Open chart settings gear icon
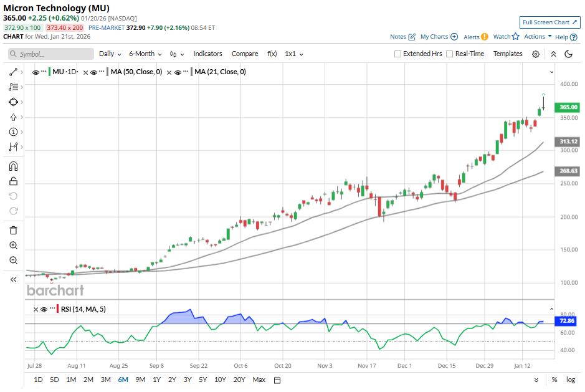This screenshot has height=392, width=585. (536, 54)
